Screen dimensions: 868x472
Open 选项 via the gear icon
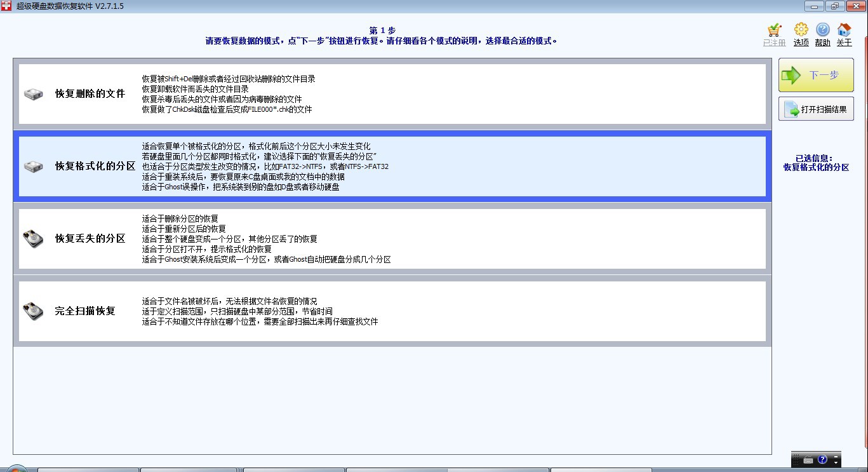[801, 30]
